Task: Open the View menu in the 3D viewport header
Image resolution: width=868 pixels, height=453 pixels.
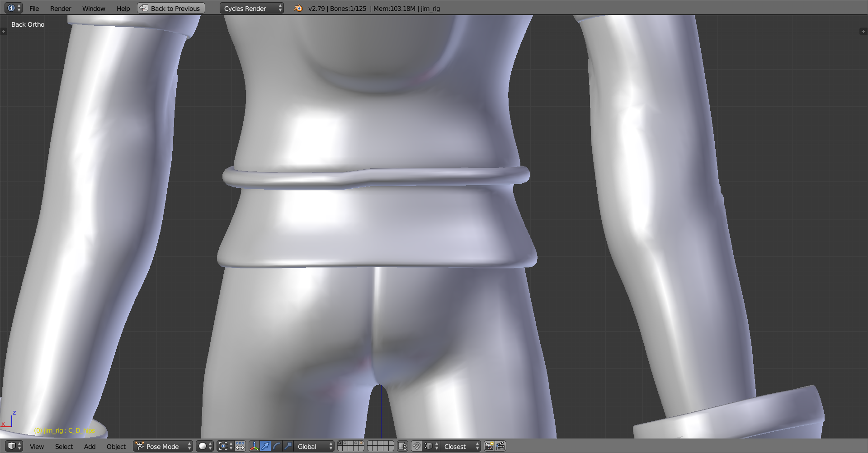Action: pos(37,447)
